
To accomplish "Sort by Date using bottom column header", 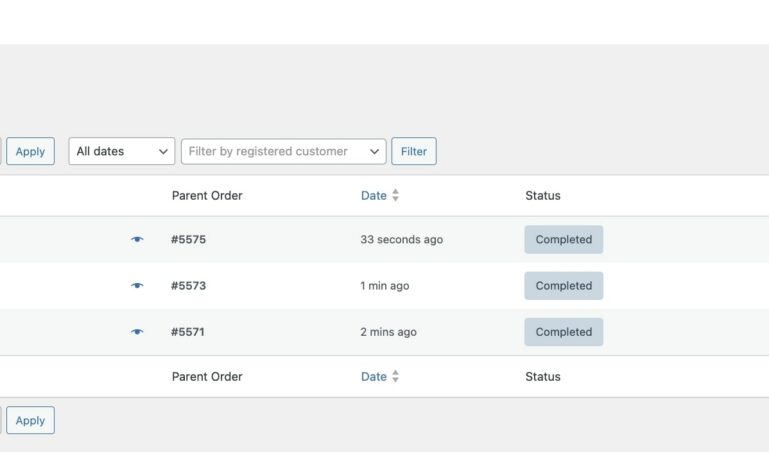I will pyautogui.click(x=373, y=377).
